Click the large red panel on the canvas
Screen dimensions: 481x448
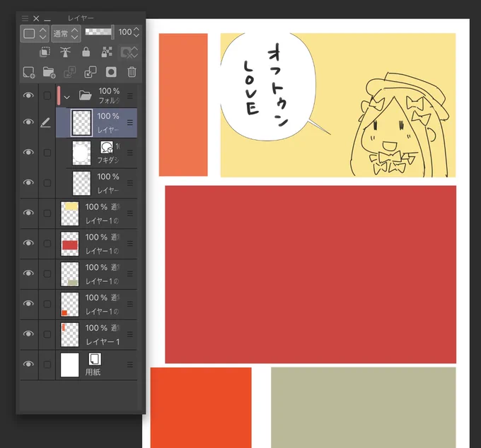click(x=311, y=274)
